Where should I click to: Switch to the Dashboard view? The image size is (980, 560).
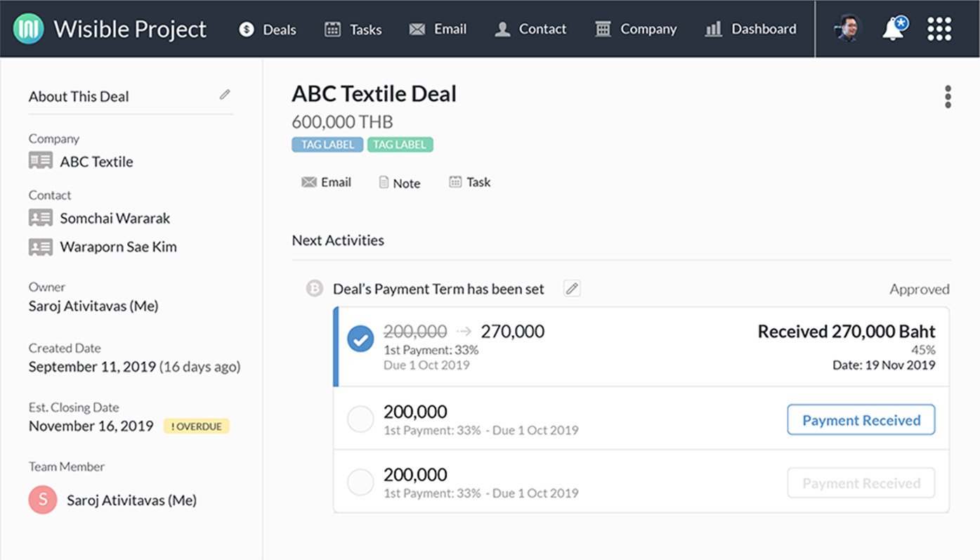750,30
